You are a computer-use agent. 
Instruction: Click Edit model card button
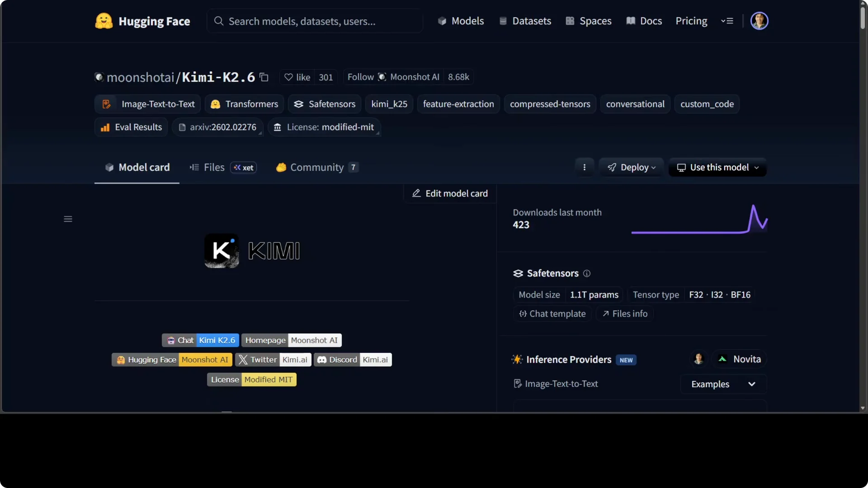tap(450, 193)
